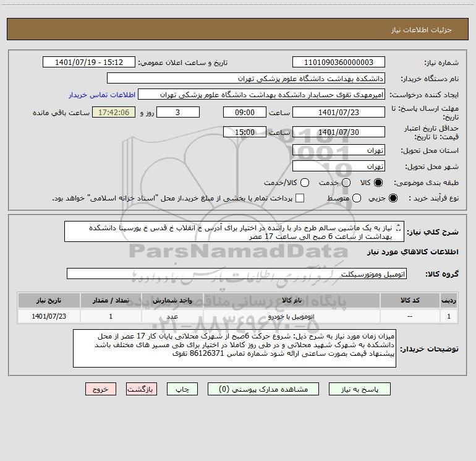Select the خدمت radio button
Viewport: 476px width, 461px height.
tap(346, 183)
